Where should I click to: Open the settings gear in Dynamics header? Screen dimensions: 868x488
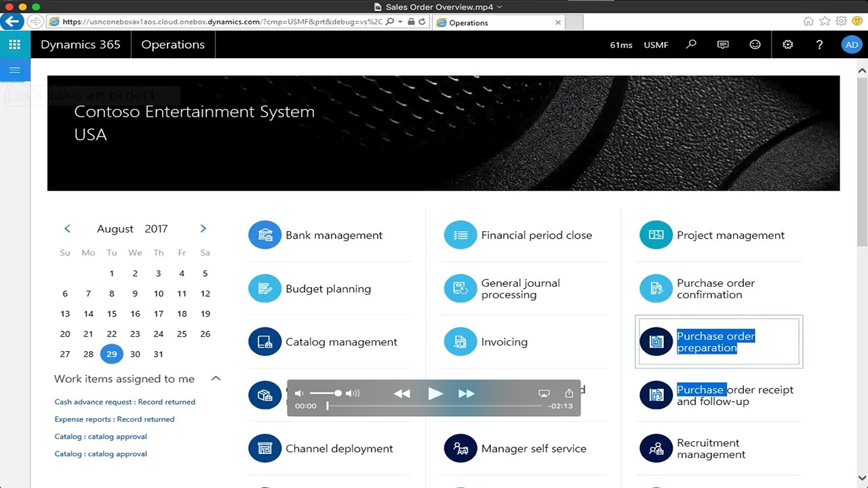787,45
